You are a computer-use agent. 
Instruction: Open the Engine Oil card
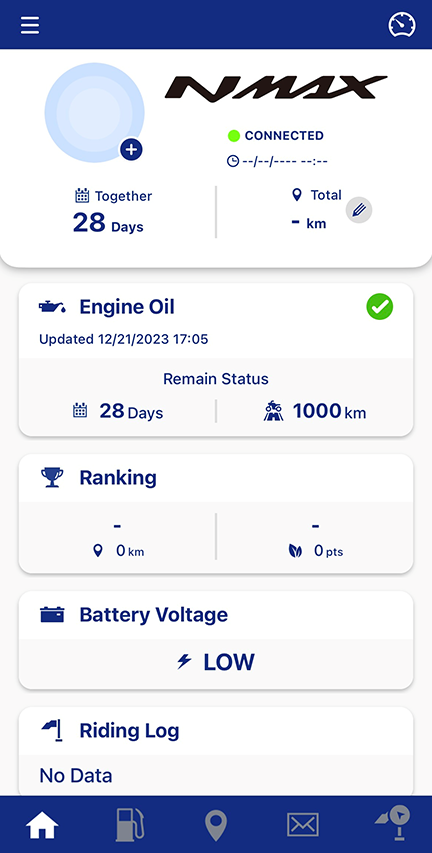click(x=216, y=359)
